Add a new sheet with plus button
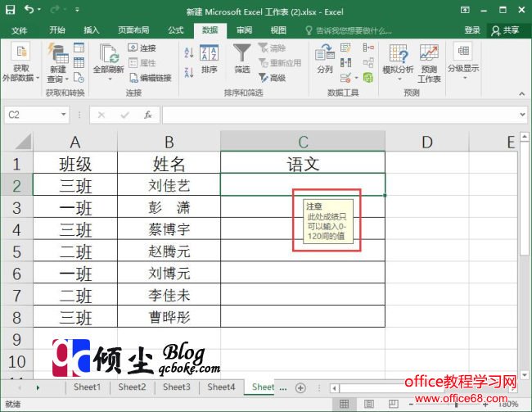Viewport: 532px width, 412px height. tap(300, 387)
